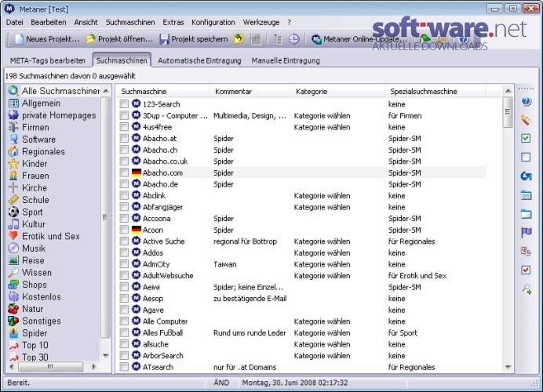
Task: Select the Software category
Action: point(32,140)
